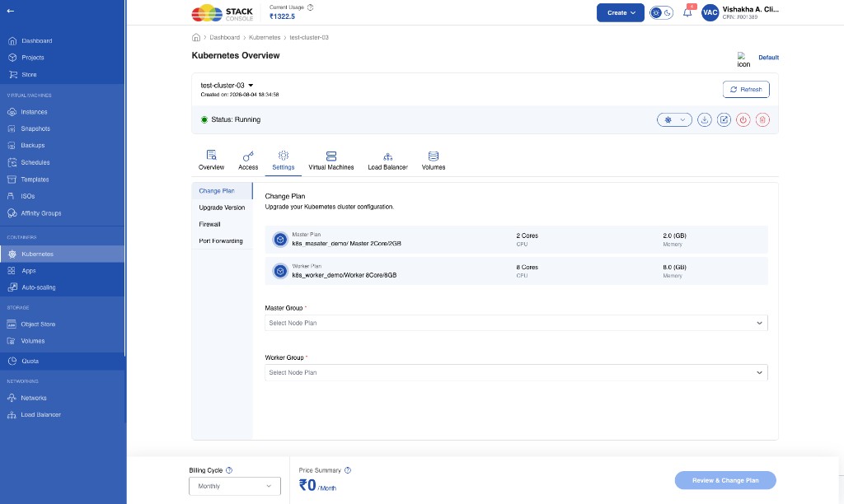Click the Volumes sidebar icon
844x504 pixels.
pos(12,341)
